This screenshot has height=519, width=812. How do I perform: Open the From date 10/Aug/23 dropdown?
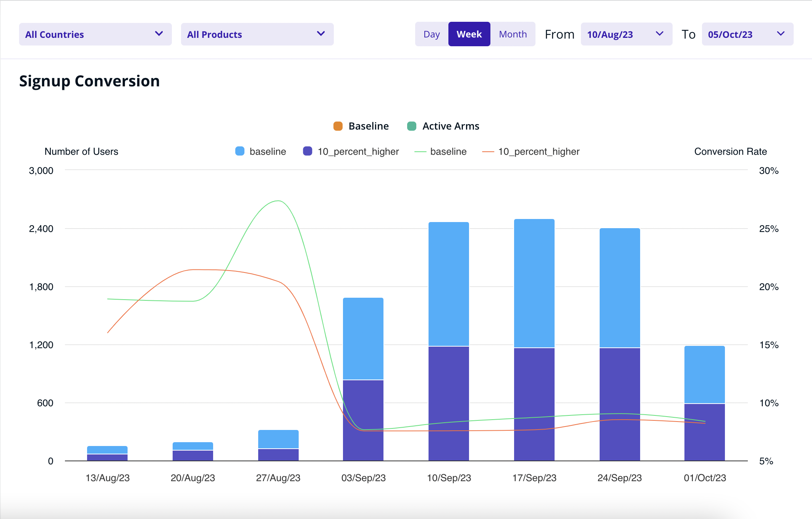coord(626,34)
